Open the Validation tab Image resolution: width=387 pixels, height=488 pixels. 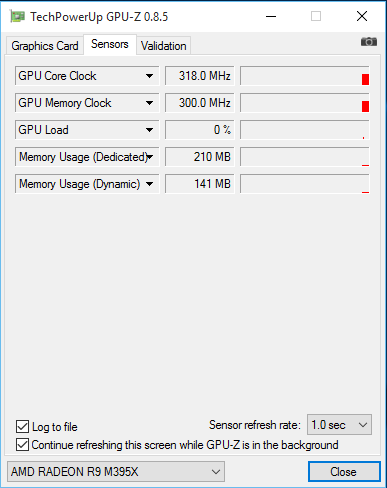[x=163, y=46]
